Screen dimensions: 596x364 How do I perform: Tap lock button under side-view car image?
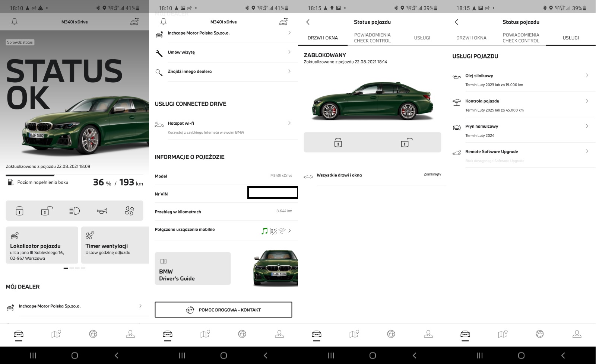point(338,143)
